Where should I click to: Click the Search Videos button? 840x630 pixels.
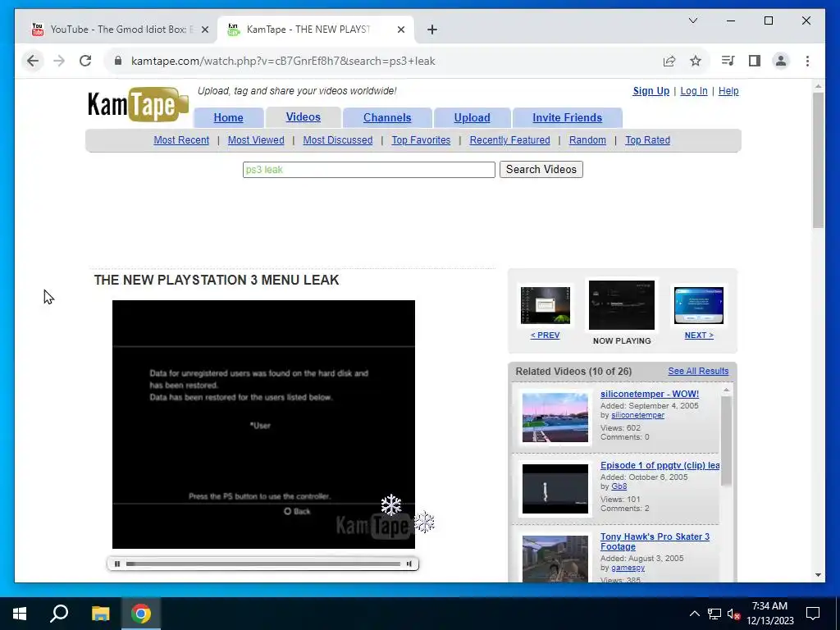click(541, 169)
